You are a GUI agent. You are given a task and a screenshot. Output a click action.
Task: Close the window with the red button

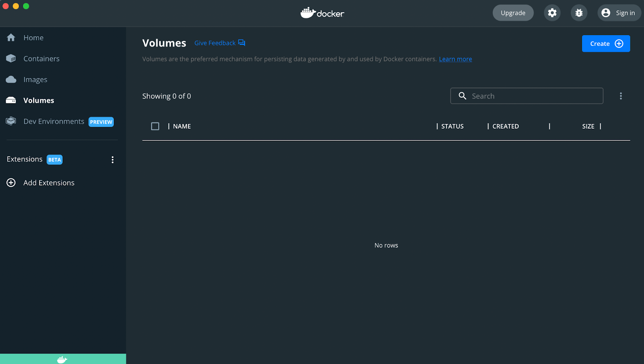coord(6,6)
